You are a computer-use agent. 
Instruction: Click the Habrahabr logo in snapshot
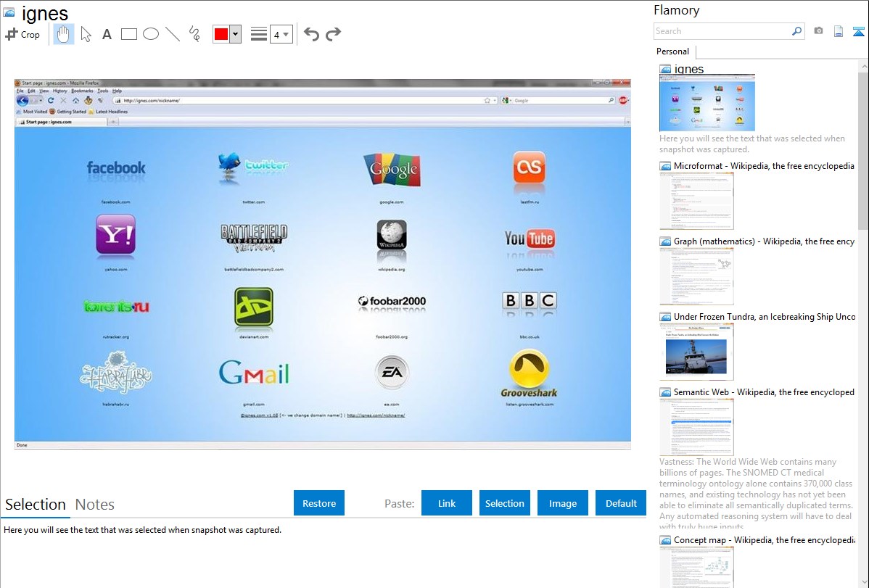(116, 373)
